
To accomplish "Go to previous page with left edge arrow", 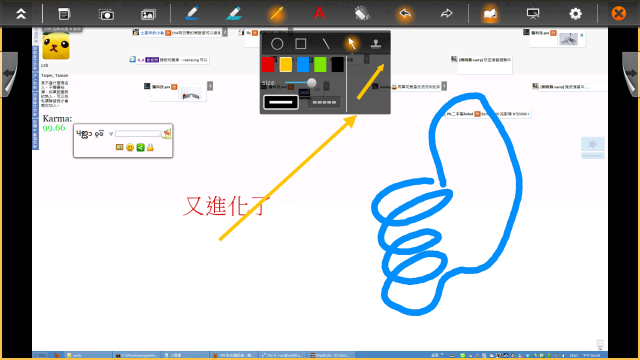I will (x=9, y=74).
